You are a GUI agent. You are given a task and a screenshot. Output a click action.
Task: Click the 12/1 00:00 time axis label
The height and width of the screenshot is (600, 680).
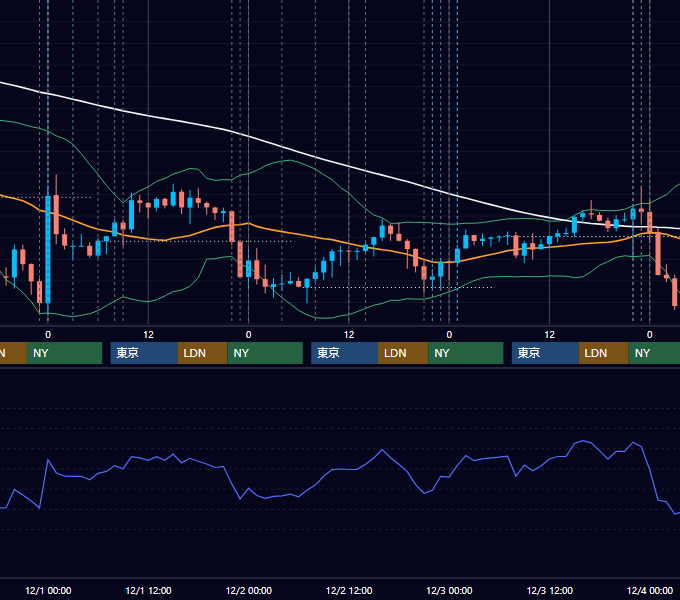pos(48,590)
